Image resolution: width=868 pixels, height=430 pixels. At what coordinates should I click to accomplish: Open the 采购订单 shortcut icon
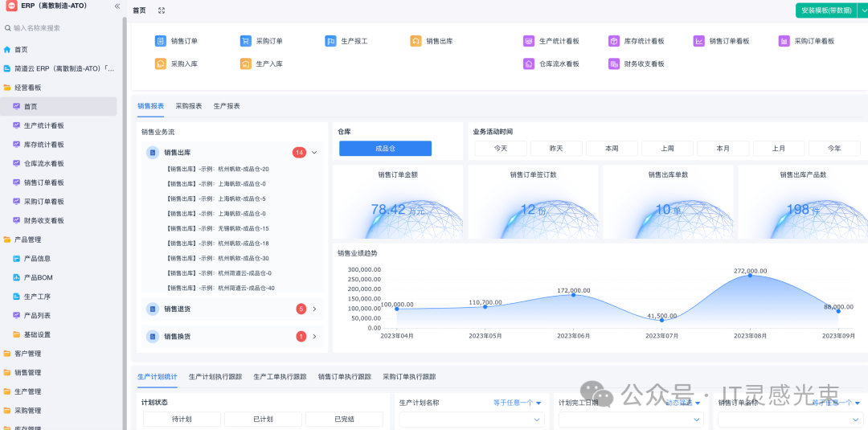(246, 41)
